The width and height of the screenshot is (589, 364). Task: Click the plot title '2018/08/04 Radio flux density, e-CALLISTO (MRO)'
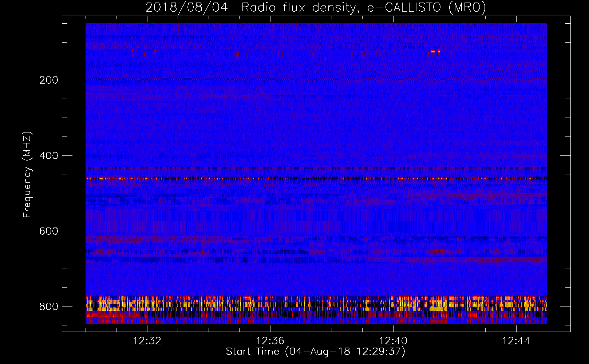[316, 8]
